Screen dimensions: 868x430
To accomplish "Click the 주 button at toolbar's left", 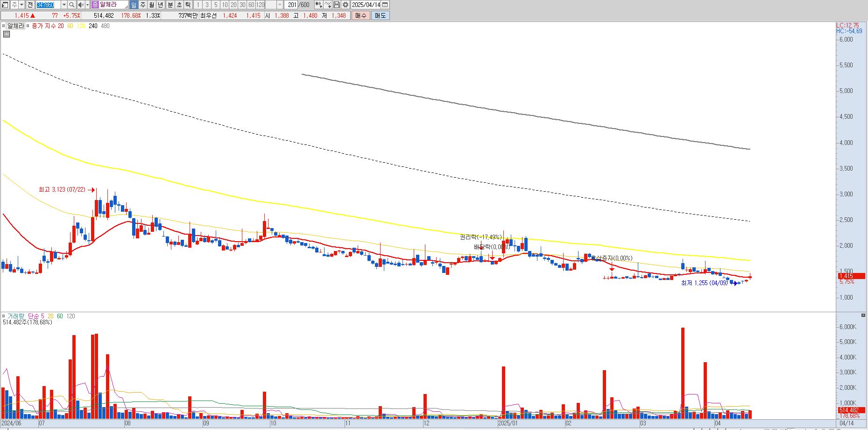I will 14,5.
